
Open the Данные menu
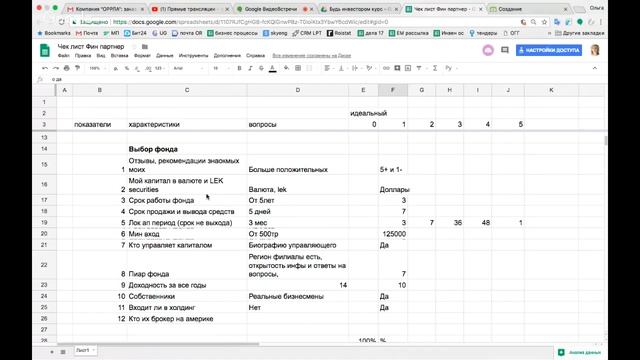click(165, 56)
